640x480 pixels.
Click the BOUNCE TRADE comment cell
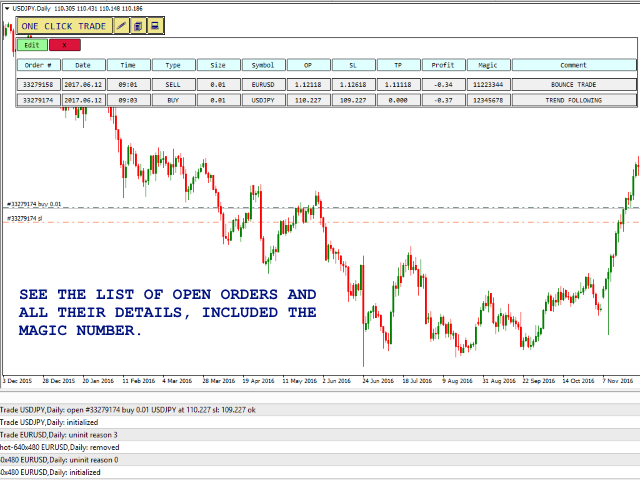pos(574,85)
